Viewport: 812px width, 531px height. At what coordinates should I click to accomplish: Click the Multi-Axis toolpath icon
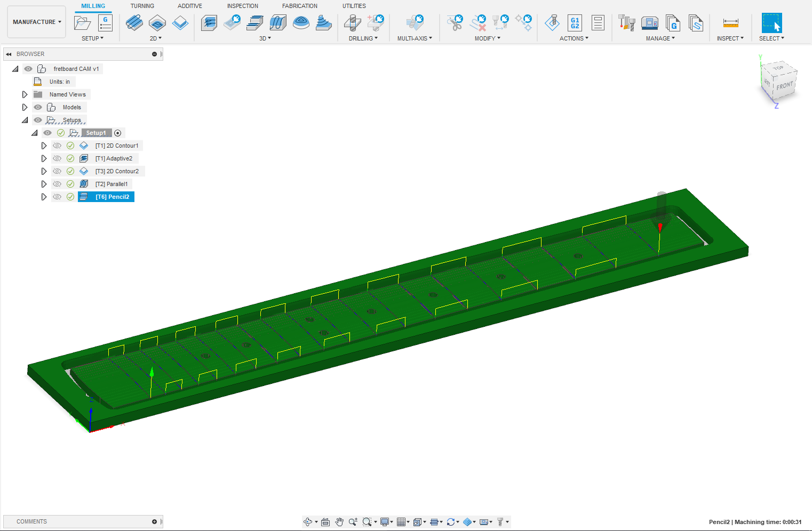[x=415, y=23]
